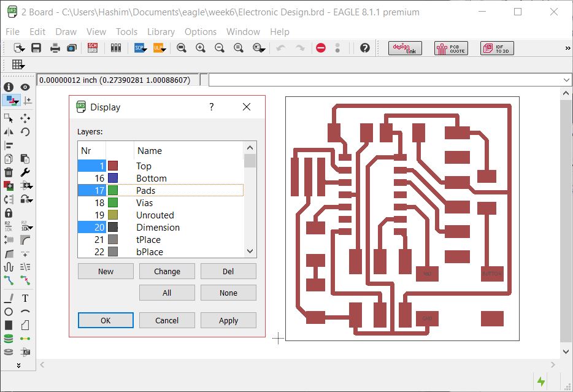Open the Library menu
Screen dimensions: 573x392
[161, 32]
